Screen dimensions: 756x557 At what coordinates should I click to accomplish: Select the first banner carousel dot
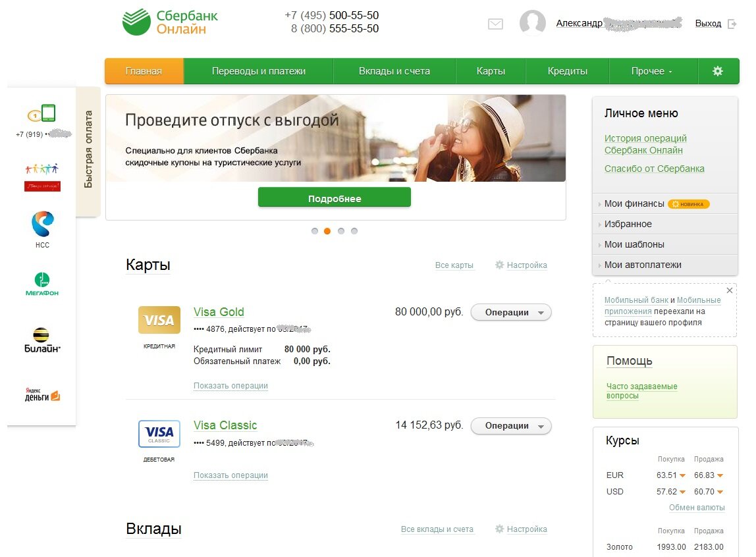click(x=315, y=231)
